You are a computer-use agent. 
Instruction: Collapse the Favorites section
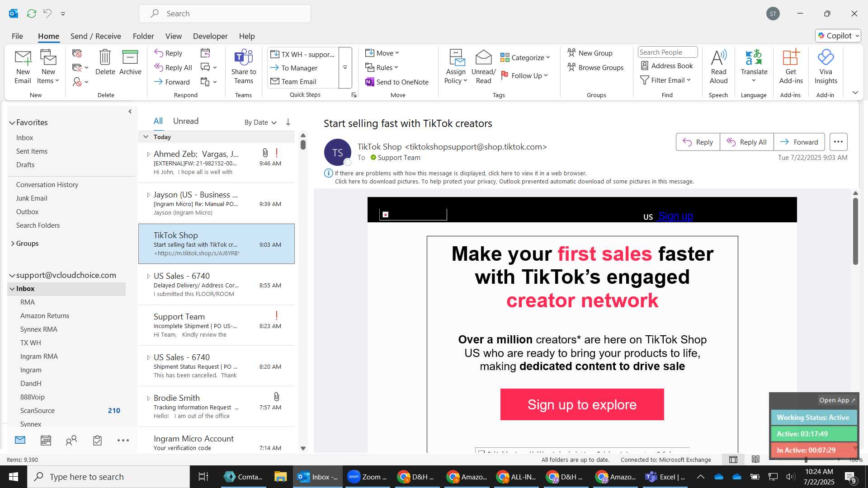point(12,122)
